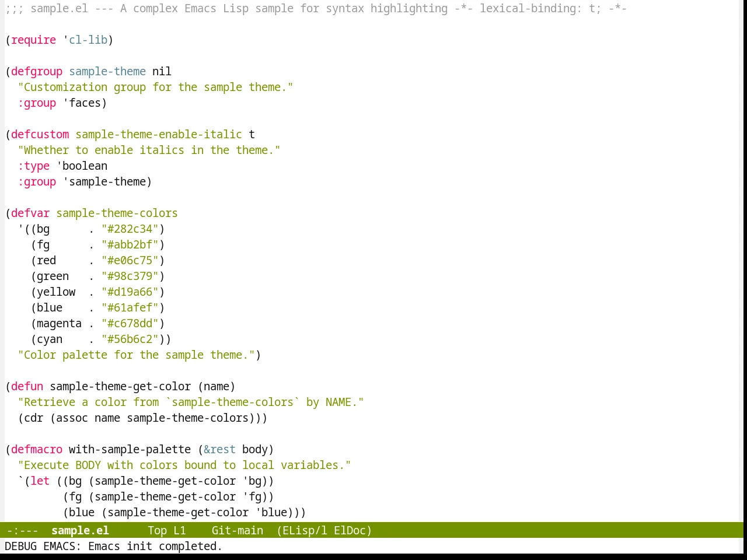This screenshot has height=560, width=747.
Task: Click the Top position indicator in mode line
Action: [157, 530]
